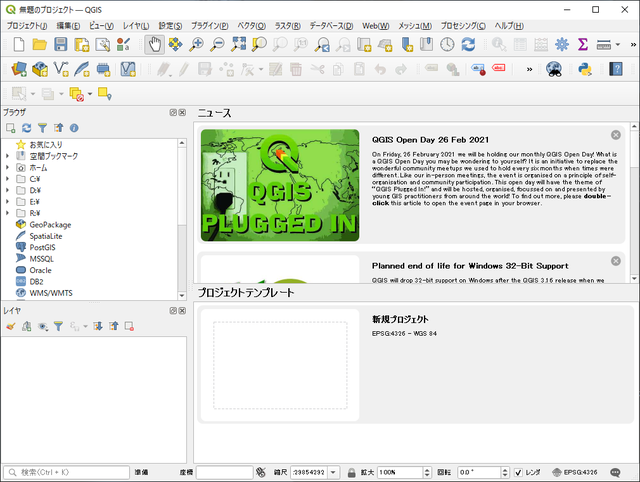Click the Save Project floppy disk icon

(x=61, y=44)
